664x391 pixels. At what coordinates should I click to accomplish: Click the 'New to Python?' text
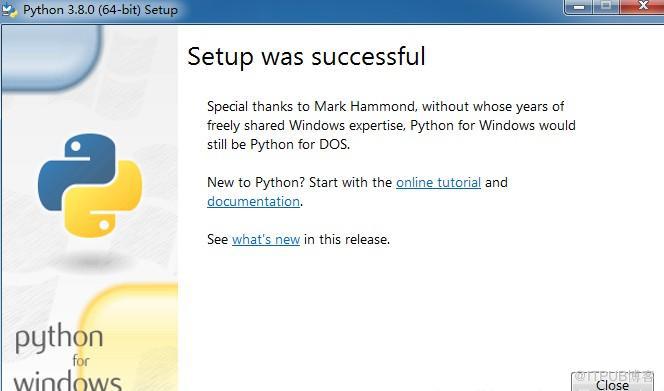pos(256,183)
